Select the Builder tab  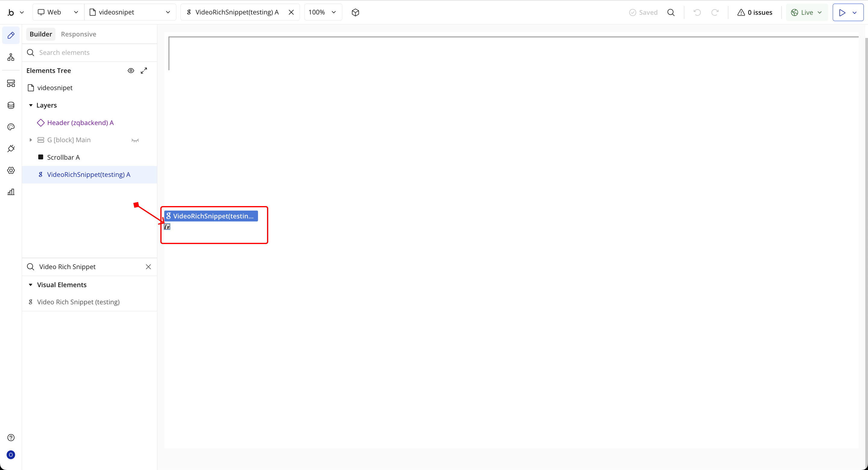pos(41,34)
